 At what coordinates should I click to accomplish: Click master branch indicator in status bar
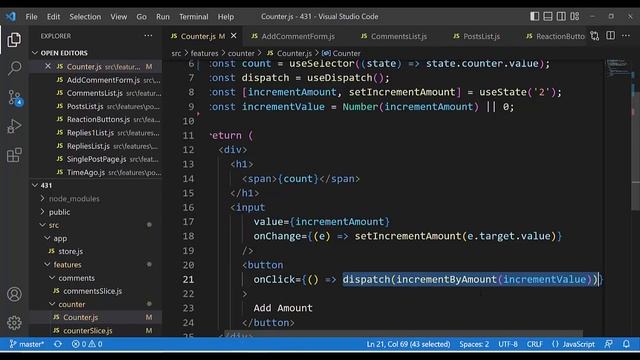(x=27, y=344)
